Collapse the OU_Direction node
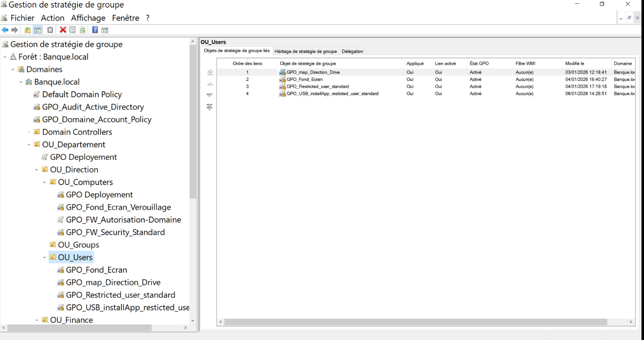The width and height of the screenshot is (644, 340). (x=37, y=170)
